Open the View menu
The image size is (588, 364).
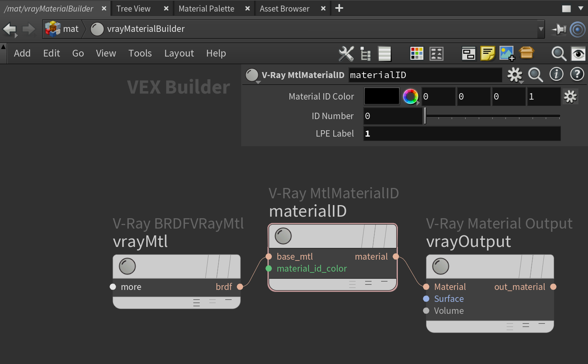106,53
